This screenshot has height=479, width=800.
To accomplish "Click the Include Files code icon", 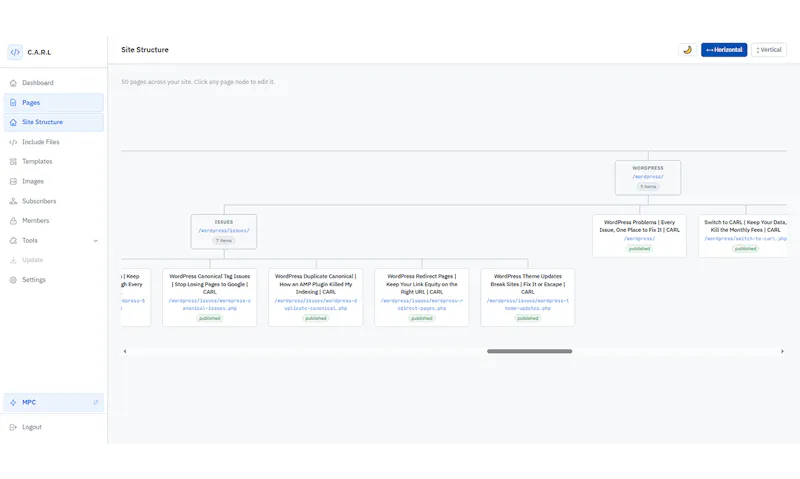I will coord(13,142).
